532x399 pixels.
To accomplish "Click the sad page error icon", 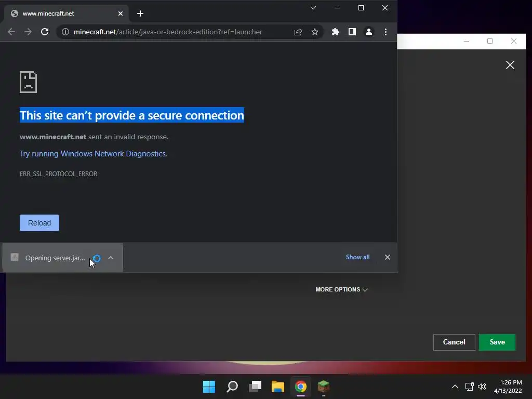I will (28, 82).
